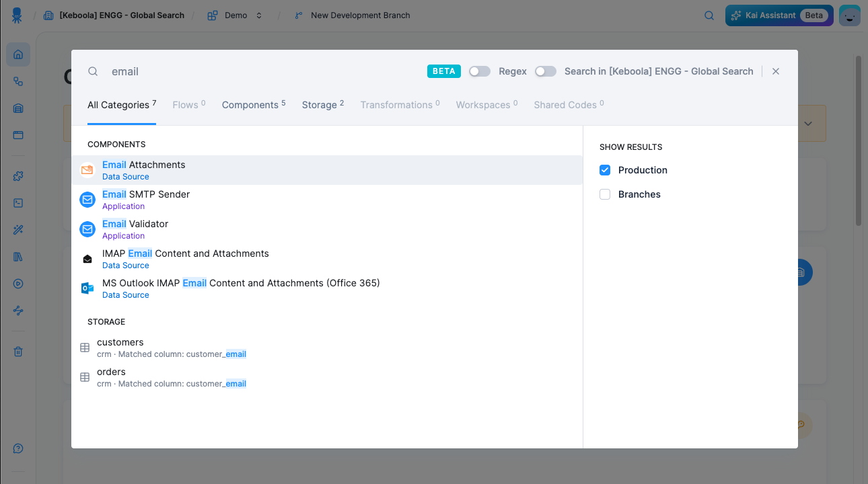The image size is (868, 484).
Task: Click the SHOW RESULTS heading
Action: click(x=631, y=147)
